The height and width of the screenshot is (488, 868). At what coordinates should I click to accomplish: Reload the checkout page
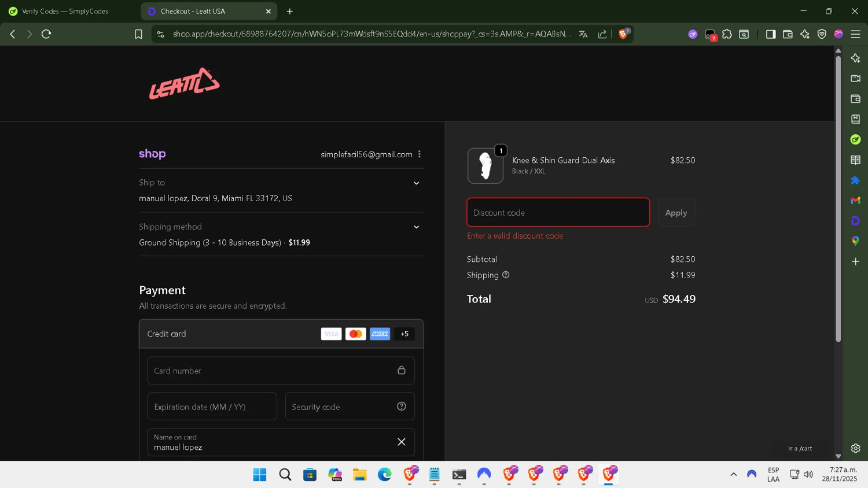pos(46,34)
